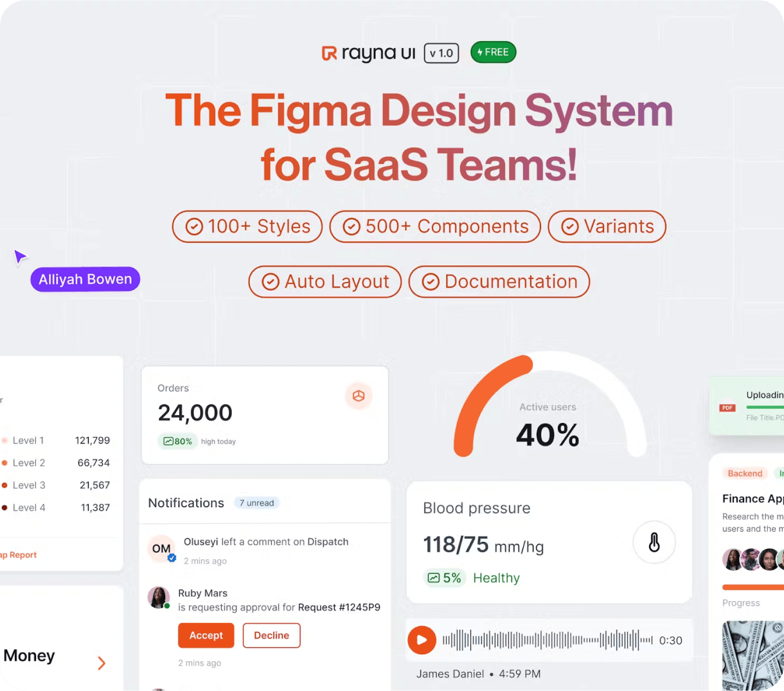Decline Ruby Mars's approval request
Image resolution: width=784 pixels, height=691 pixels.
(x=272, y=635)
